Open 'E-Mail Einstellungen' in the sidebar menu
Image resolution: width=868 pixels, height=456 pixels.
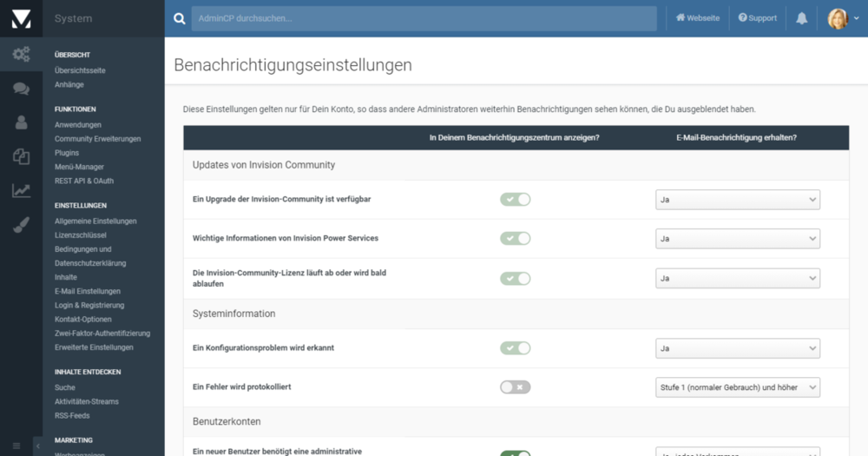pos(88,291)
